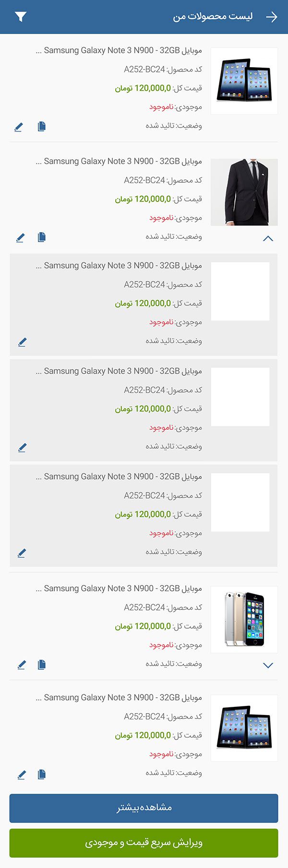Edit the second gray sub-product row
This screenshot has height=868, width=288.
[22, 447]
